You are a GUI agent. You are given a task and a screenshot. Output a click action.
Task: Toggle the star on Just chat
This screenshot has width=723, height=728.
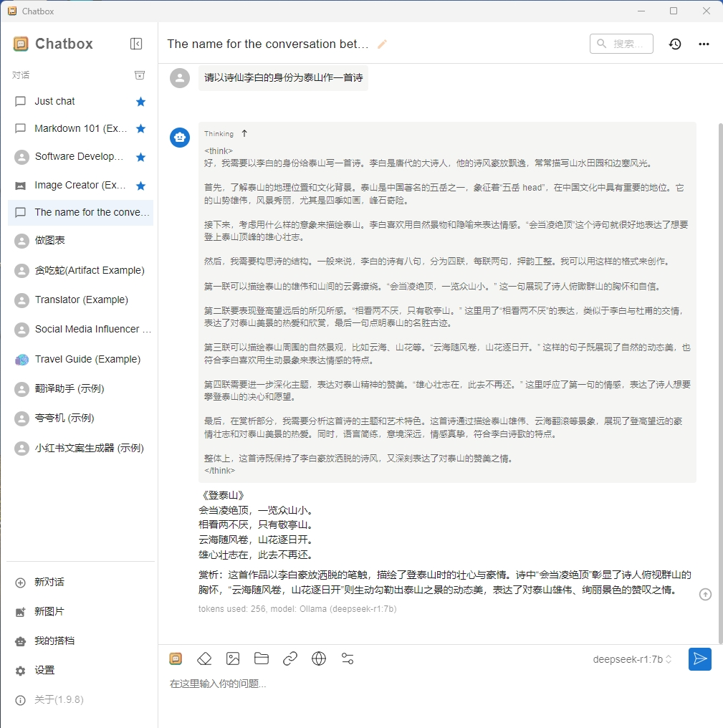140,102
